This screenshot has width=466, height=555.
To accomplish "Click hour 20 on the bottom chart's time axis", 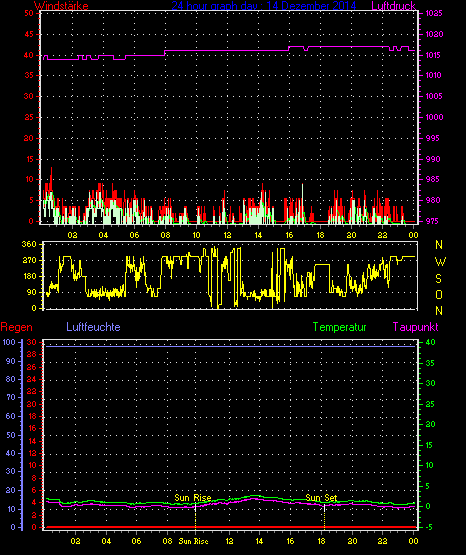I will tap(352, 541).
